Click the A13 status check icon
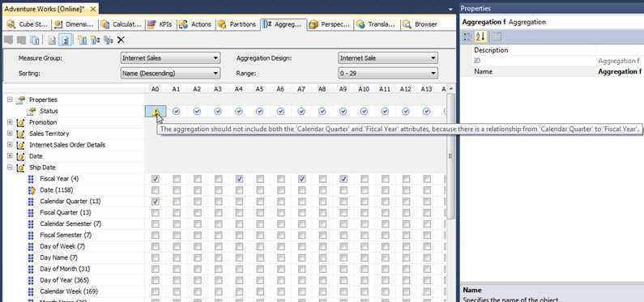 [x=427, y=111]
